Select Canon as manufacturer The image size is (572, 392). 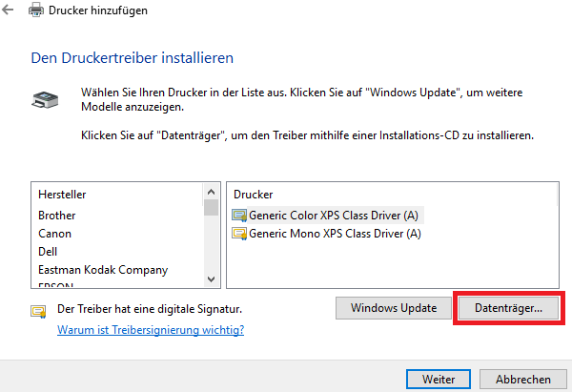(x=55, y=234)
